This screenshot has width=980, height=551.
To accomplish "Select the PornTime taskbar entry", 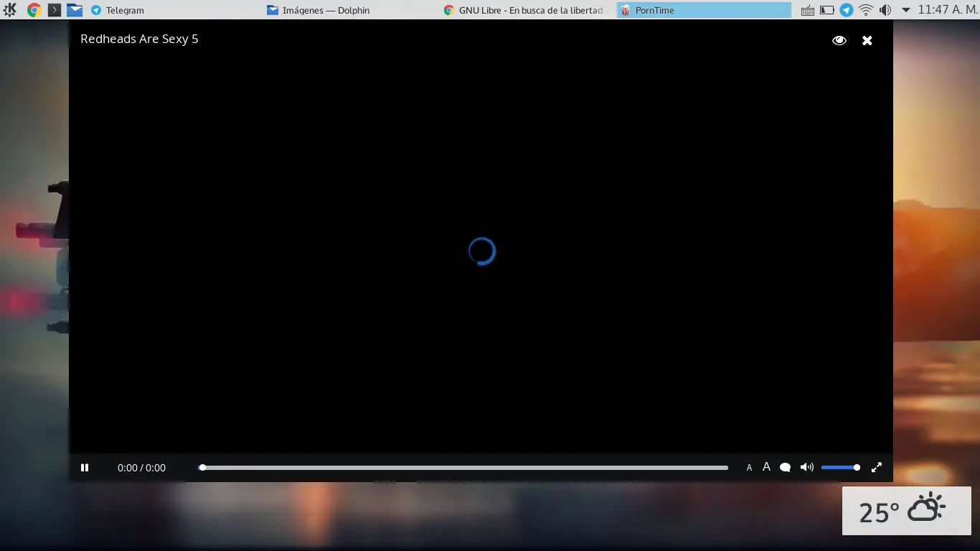I will 704,10.
